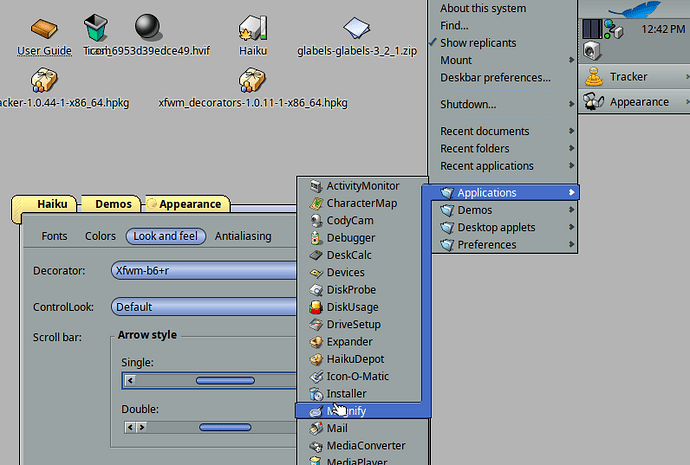Open the Trash can desktop icon
The height and width of the screenshot is (465, 690).
click(95, 27)
